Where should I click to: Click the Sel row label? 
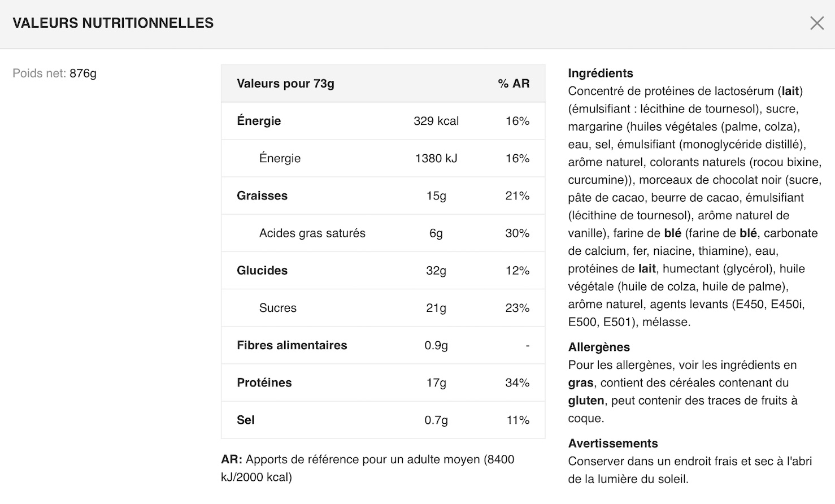[x=245, y=420]
